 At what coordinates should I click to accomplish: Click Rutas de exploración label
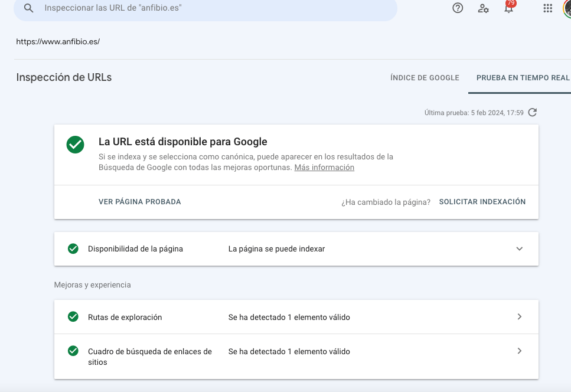pos(125,318)
